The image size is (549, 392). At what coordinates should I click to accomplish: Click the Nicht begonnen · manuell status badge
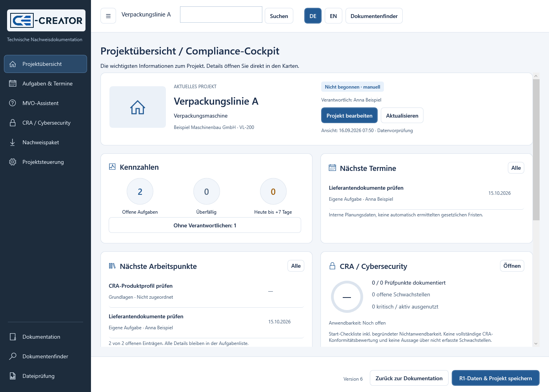(x=353, y=87)
